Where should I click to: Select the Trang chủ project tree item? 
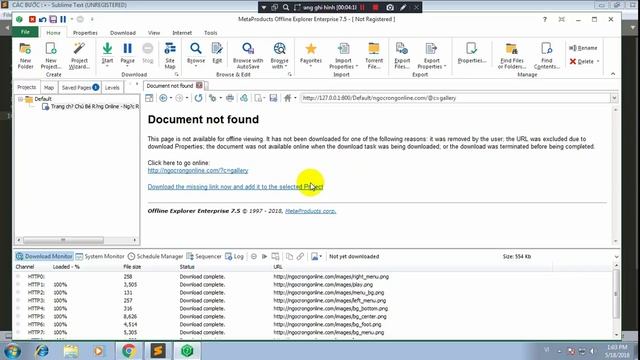[91, 107]
